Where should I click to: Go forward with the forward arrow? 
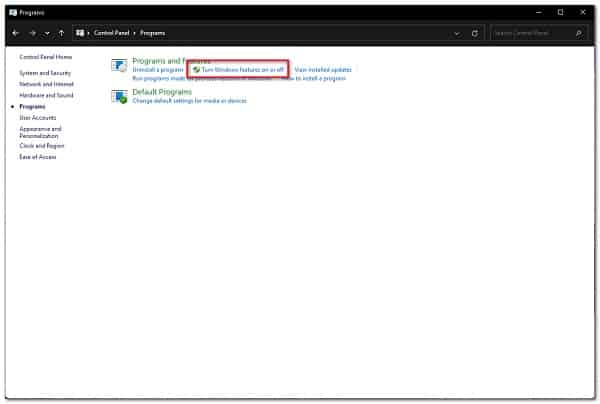pos(33,33)
